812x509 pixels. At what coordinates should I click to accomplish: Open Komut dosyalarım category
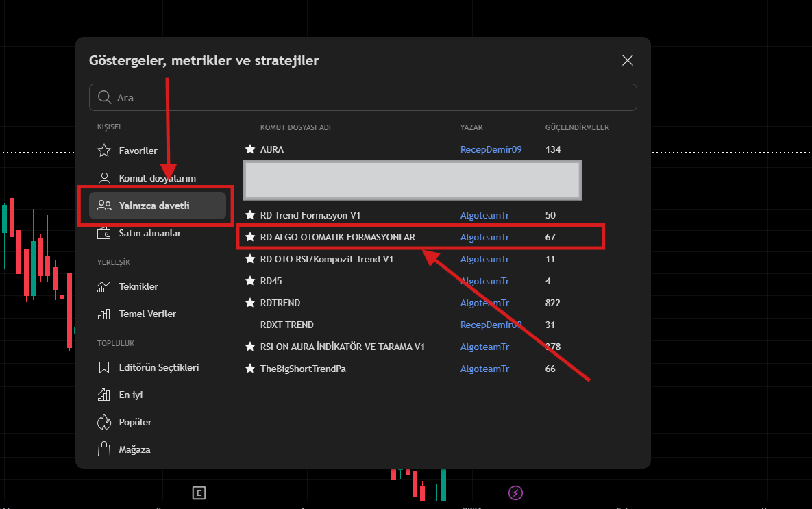coord(158,178)
